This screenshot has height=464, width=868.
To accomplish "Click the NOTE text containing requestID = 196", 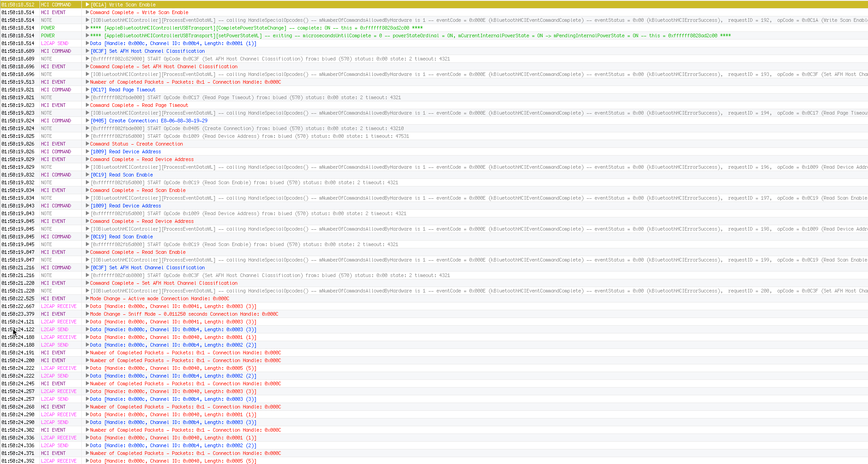I will coord(479,167).
